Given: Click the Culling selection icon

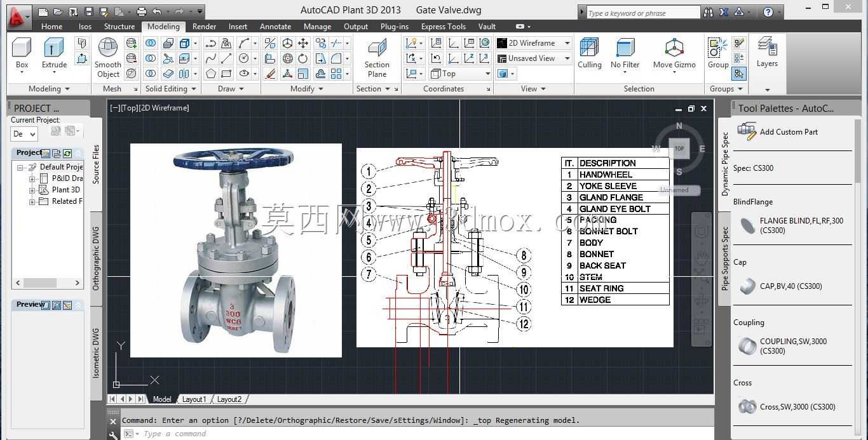Looking at the screenshot, I should tap(589, 53).
